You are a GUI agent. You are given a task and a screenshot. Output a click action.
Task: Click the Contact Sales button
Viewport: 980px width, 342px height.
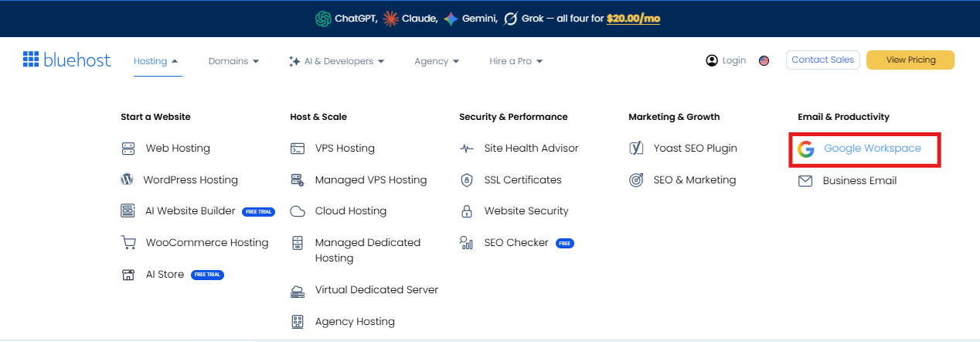coord(823,60)
